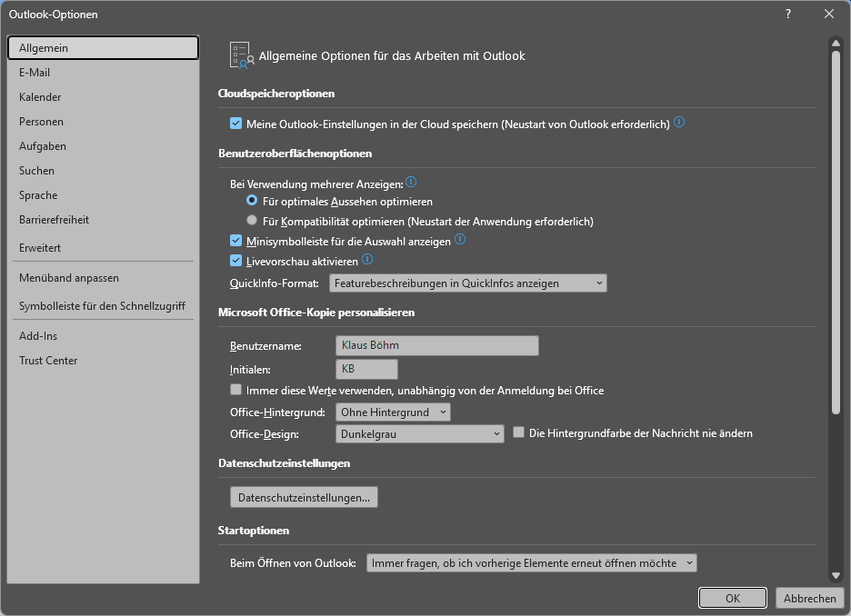Open the Aufgaben options category

click(103, 146)
